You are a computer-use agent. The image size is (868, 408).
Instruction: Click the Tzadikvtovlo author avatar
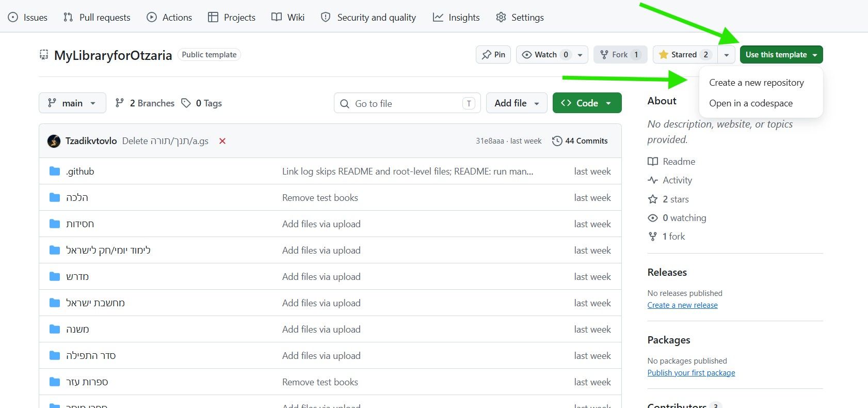point(54,141)
